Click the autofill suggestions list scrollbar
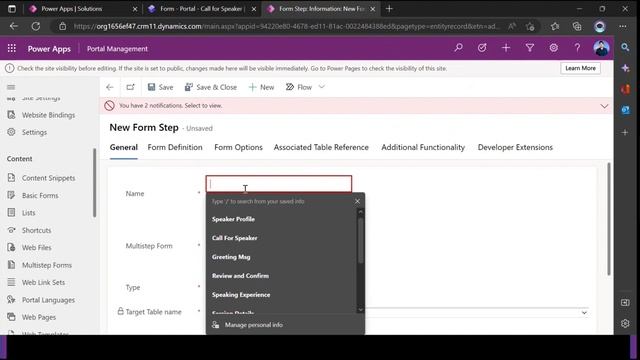 (x=360, y=241)
